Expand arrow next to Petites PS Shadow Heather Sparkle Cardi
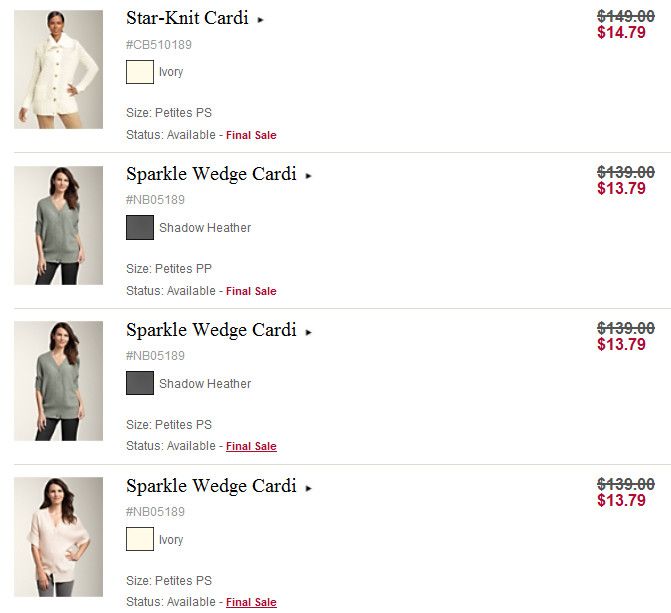This screenshot has width=671, height=613. point(309,332)
